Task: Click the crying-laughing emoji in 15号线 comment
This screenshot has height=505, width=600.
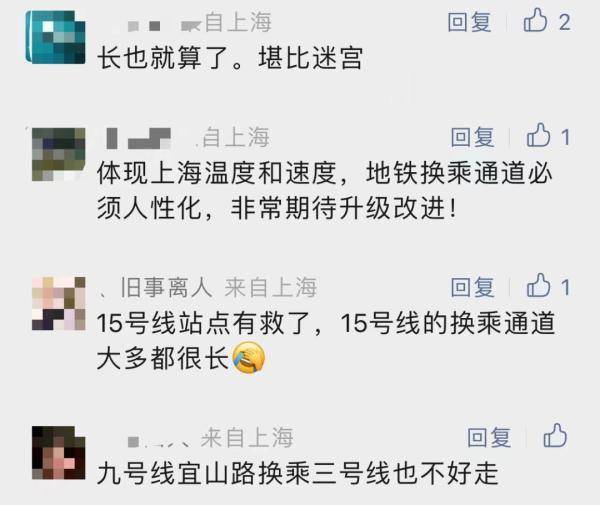Action: [x=249, y=358]
